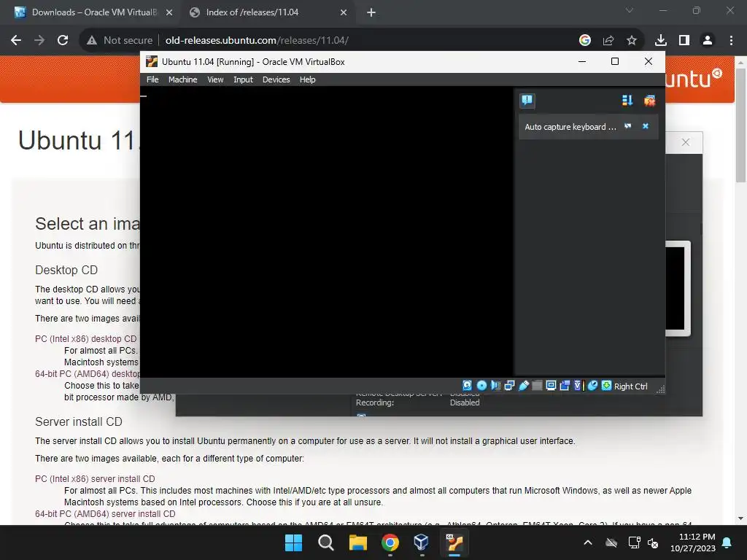Image resolution: width=747 pixels, height=560 pixels.
Task: Click the Chrome taskbar icon
Action: pos(390,542)
